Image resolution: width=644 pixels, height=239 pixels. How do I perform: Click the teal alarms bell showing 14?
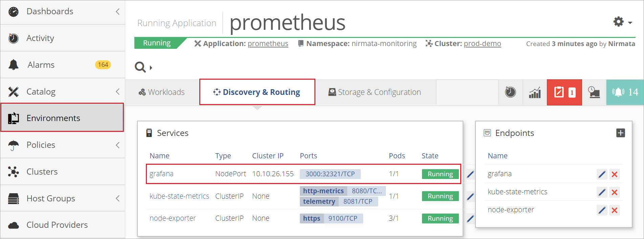(x=625, y=92)
